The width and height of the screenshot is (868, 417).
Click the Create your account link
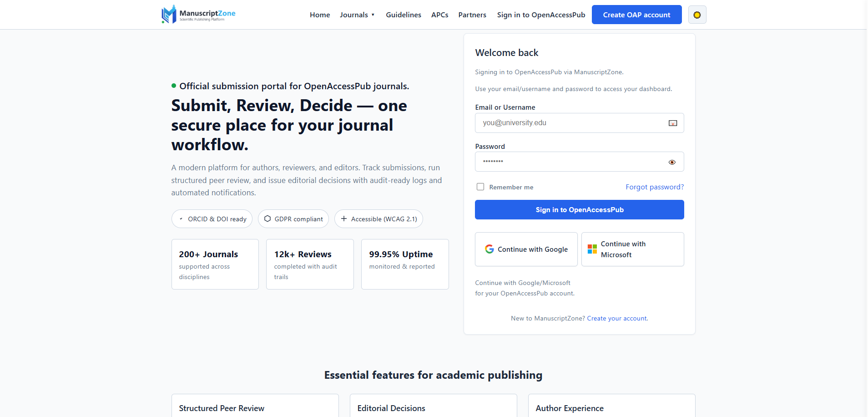click(616, 319)
